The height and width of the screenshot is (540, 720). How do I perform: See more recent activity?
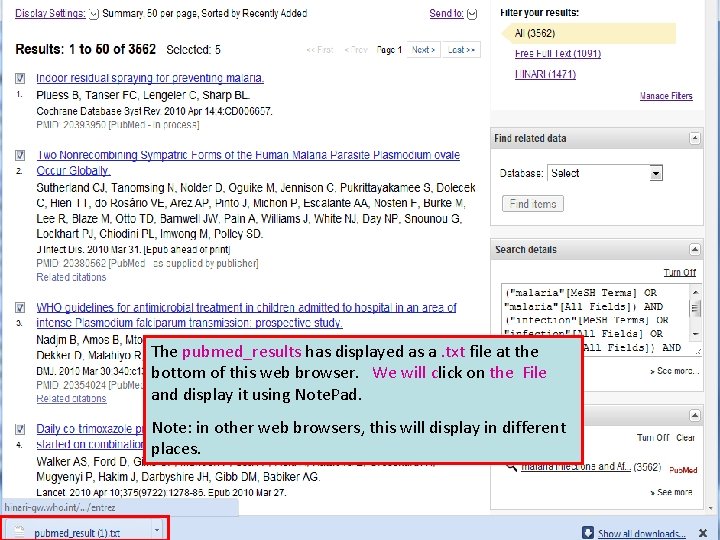(x=671, y=492)
